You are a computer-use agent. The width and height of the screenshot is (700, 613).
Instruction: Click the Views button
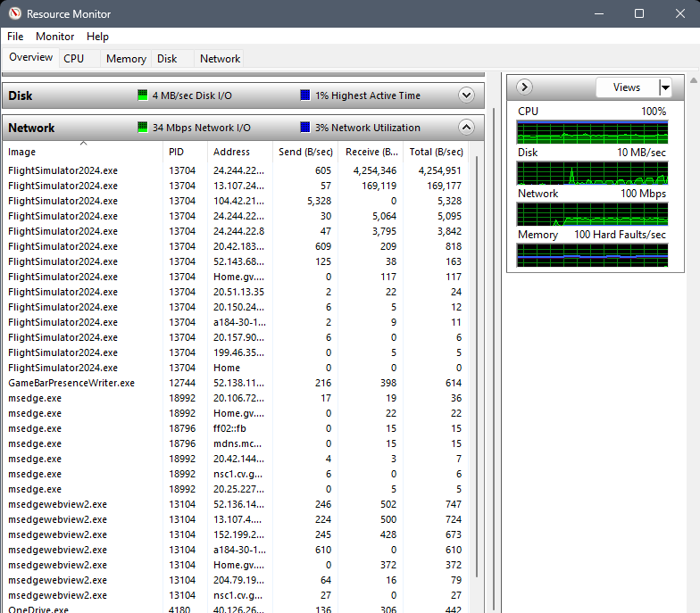click(627, 87)
